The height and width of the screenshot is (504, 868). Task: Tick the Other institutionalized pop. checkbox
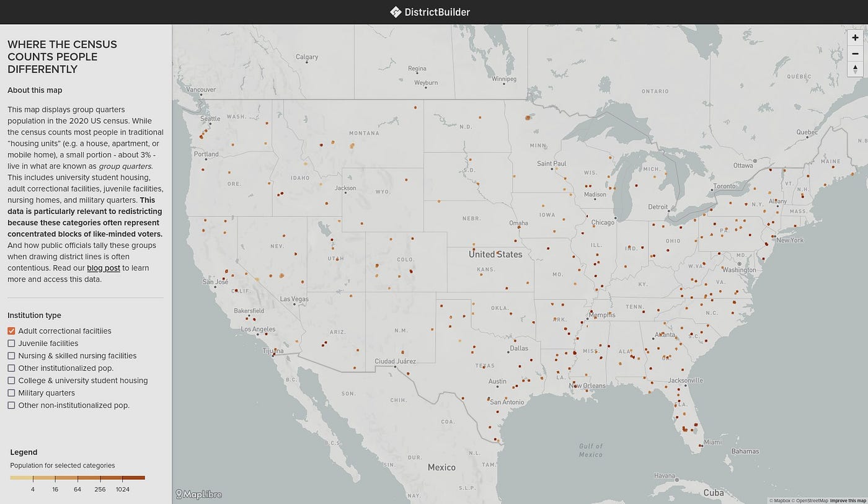point(11,368)
